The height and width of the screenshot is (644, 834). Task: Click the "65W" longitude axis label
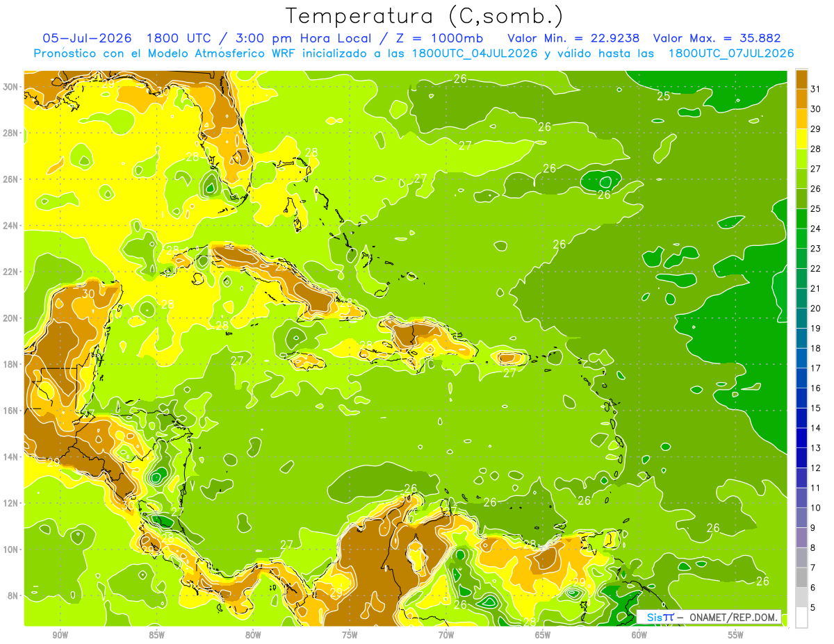543,635
